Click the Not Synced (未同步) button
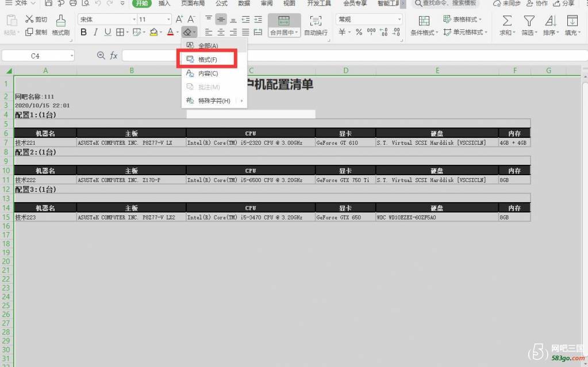 coord(506,3)
